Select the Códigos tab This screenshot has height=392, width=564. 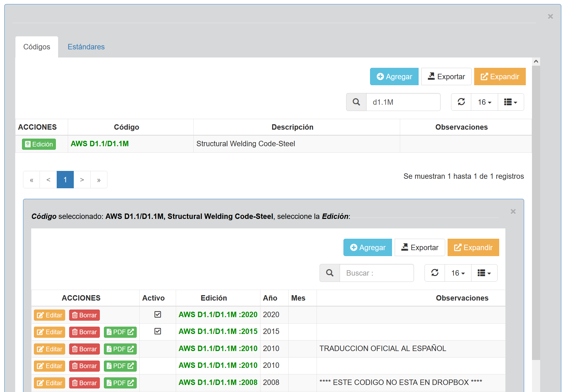tap(37, 47)
